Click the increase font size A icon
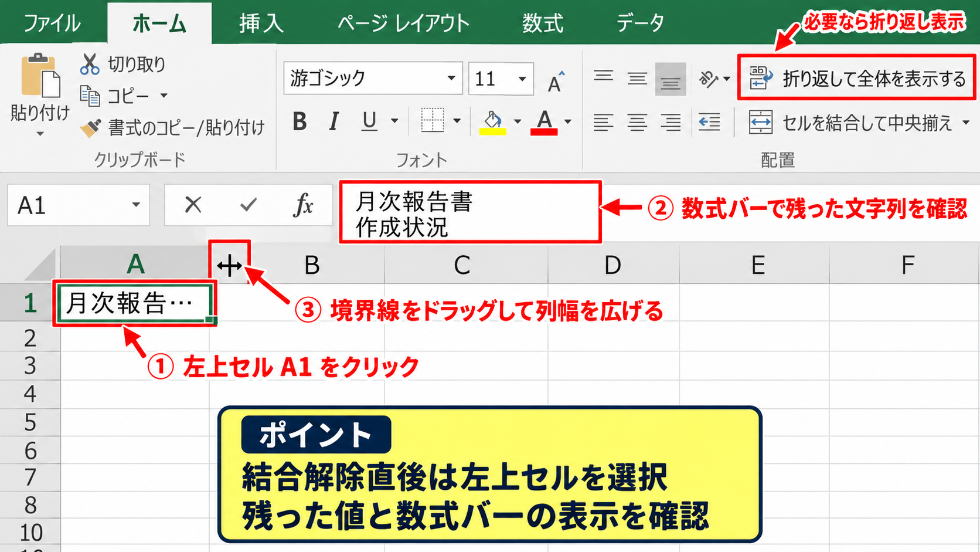Viewport: 980px width, 552px height. tap(555, 81)
